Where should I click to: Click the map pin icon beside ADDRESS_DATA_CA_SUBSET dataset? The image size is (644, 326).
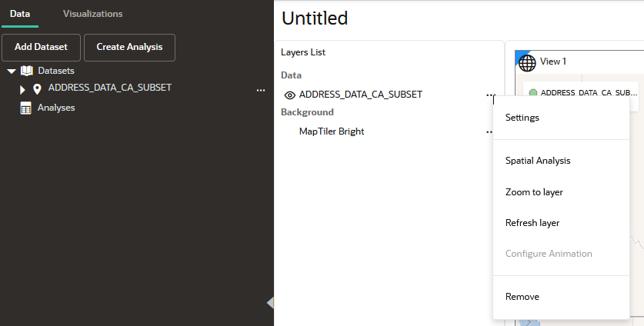[x=37, y=88]
